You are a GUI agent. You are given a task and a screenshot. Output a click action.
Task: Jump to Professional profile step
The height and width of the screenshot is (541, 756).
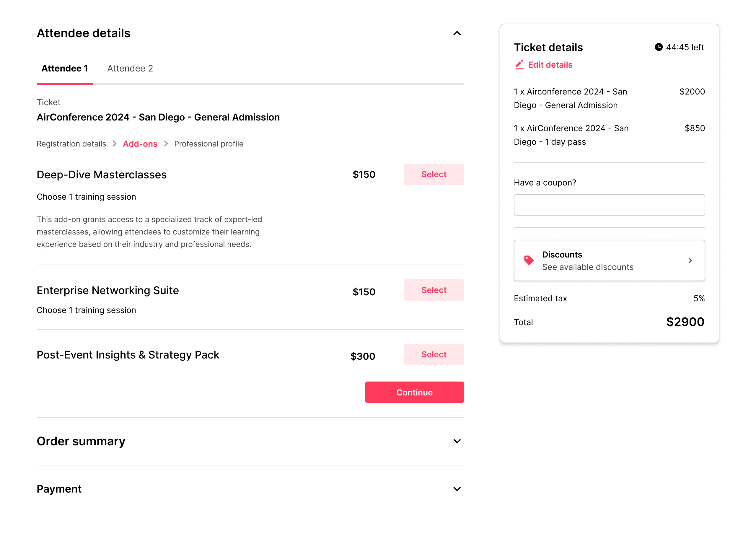[208, 144]
